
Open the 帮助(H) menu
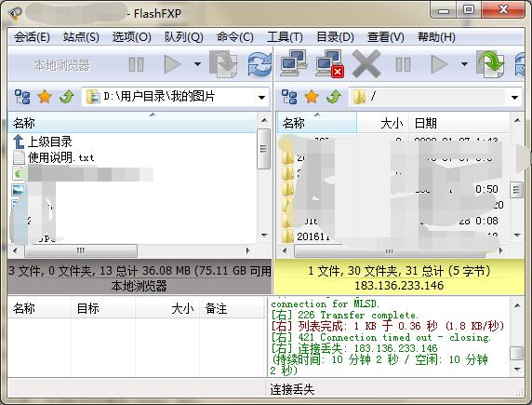tap(436, 36)
